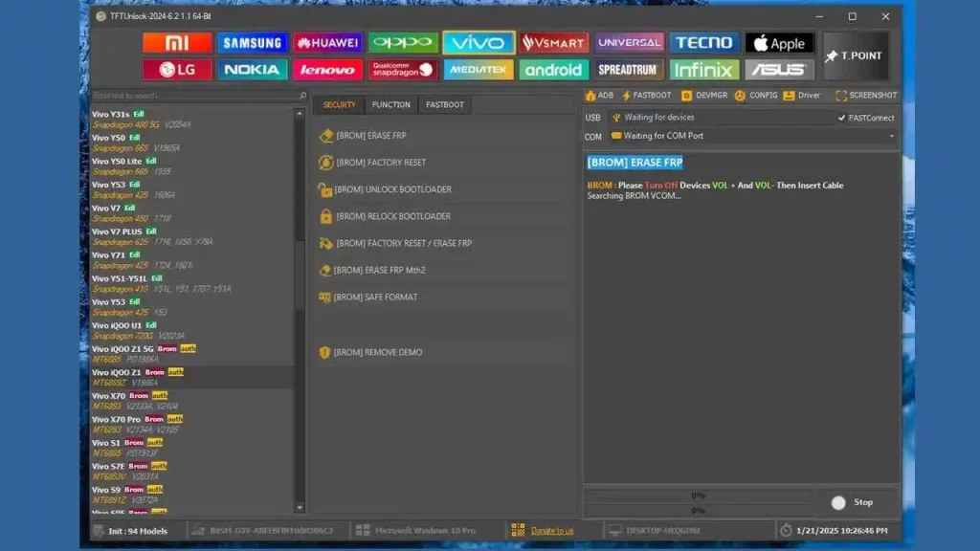The height and width of the screenshot is (551, 980).
Task: Select the Vivo brand button
Action: (479, 42)
